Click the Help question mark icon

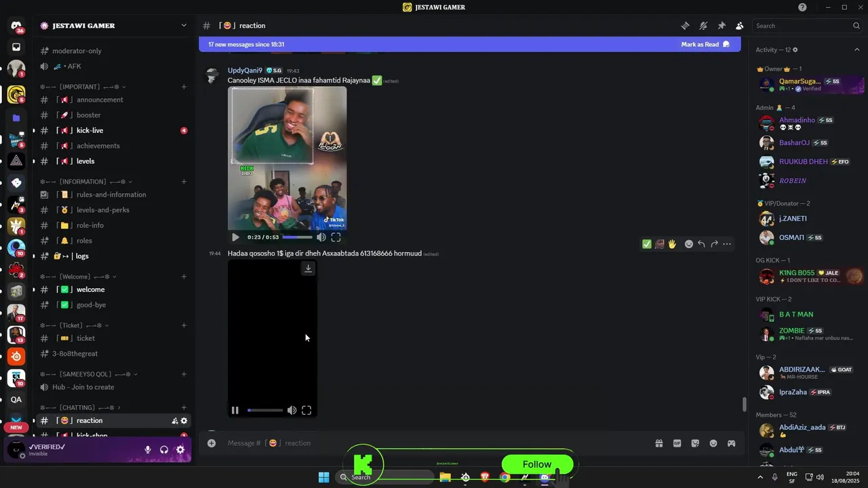click(802, 7)
